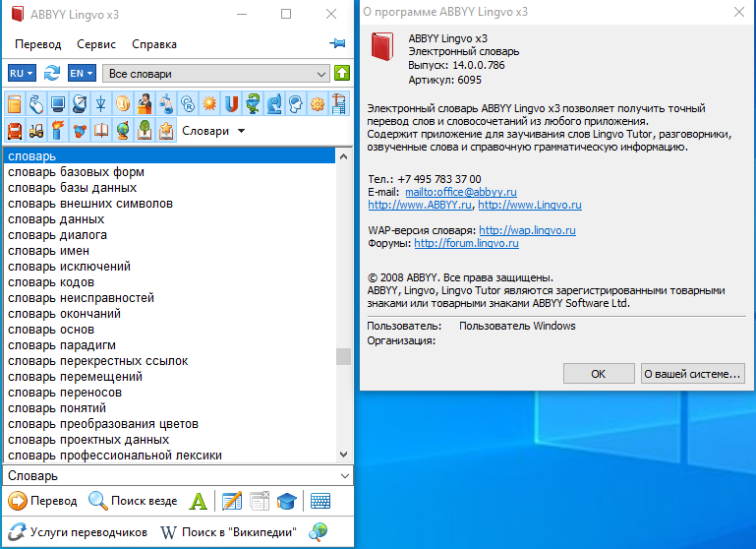
Task: Select the list entry словарь перекрестных ссылок
Action: tap(169, 361)
